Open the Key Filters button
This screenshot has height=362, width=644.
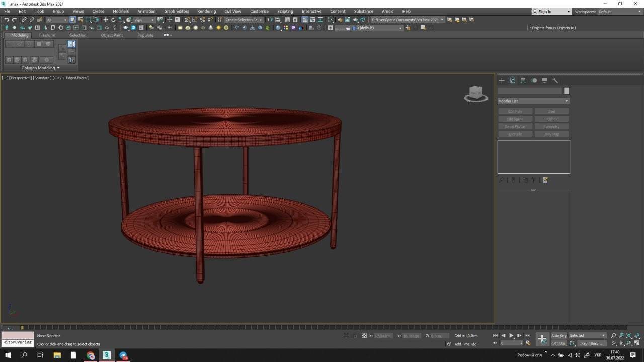pyautogui.click(x=591, y=343)
